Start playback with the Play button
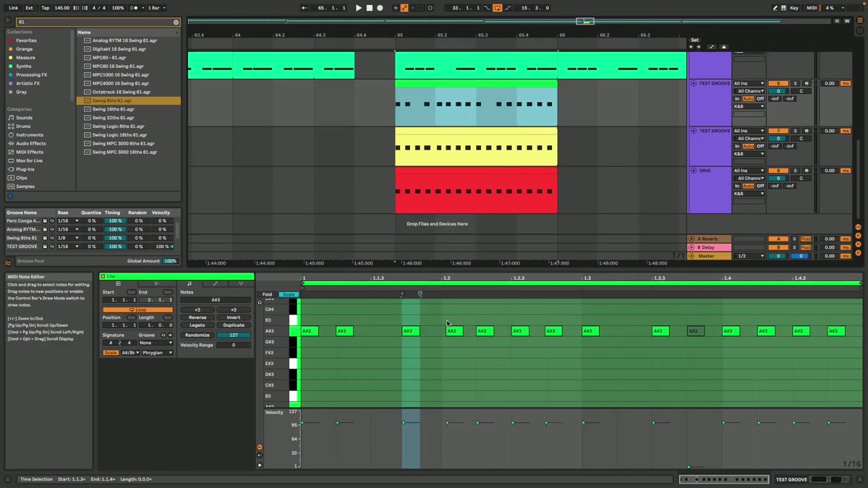 tap(358, 8)
